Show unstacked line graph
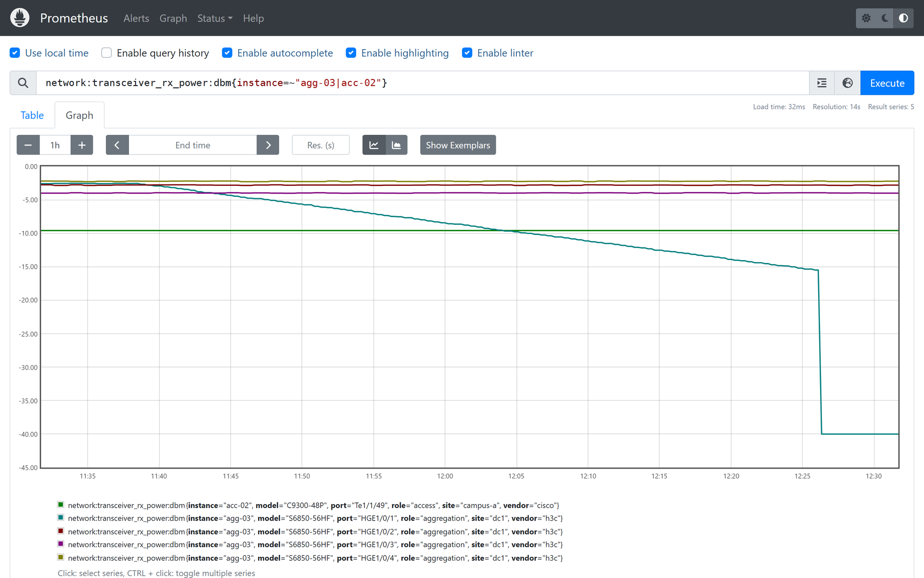 (374, 145)
